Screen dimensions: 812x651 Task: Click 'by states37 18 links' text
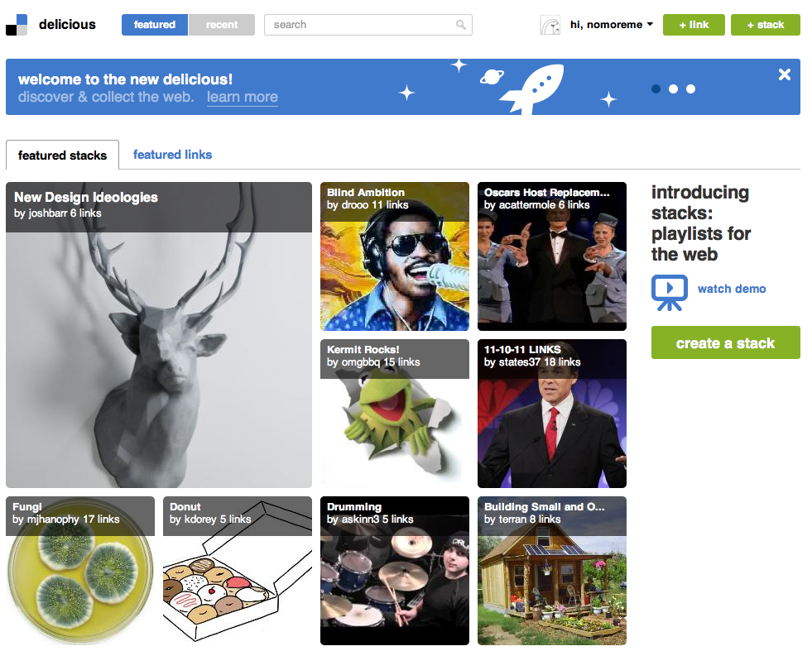(532, 362)
